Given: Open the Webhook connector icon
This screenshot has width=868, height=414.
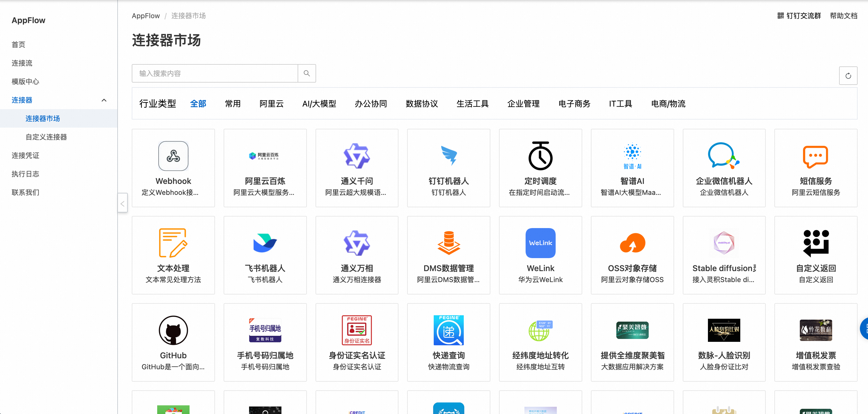Looking at the screenshot, I should click(x=173, y=156).
